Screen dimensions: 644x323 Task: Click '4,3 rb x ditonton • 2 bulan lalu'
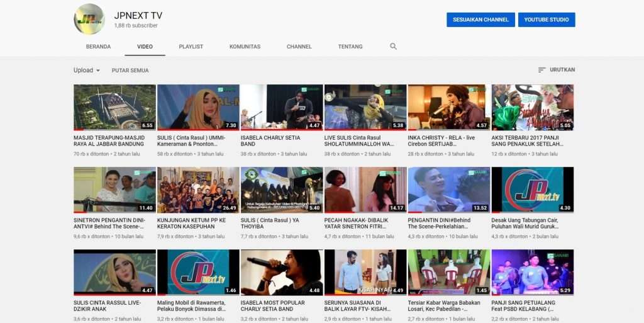click(525, 237)
